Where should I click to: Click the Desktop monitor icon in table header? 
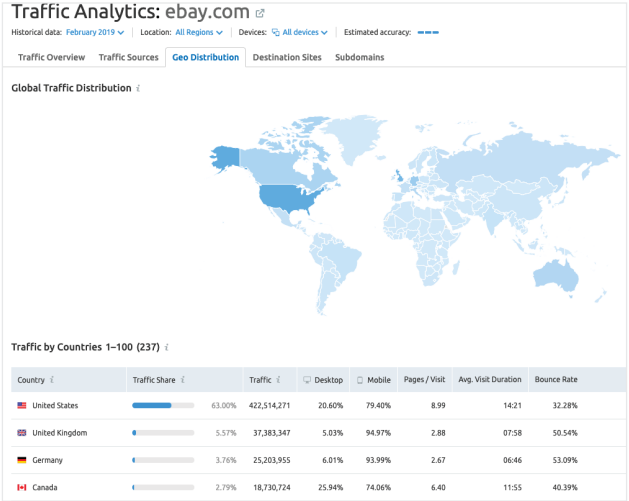tap(307, 380)
